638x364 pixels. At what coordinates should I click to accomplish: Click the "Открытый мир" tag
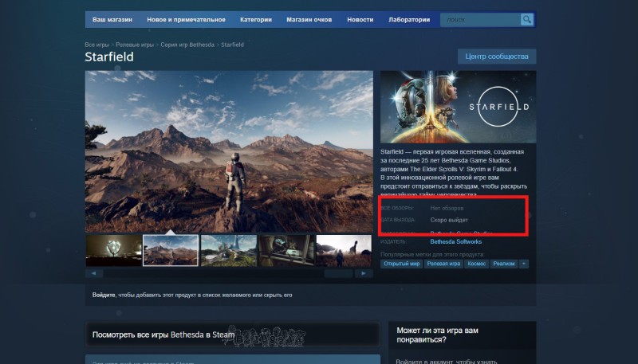(402, 264)
